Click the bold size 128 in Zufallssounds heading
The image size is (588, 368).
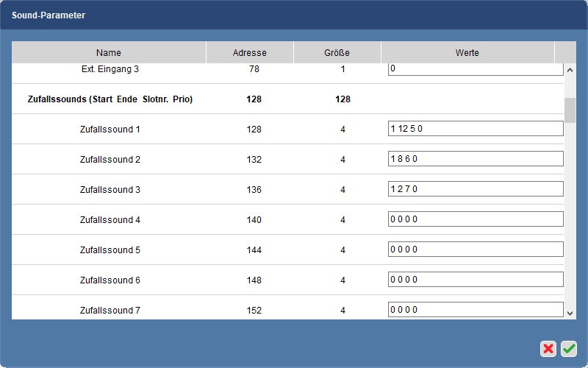click(x=343, y=99)
